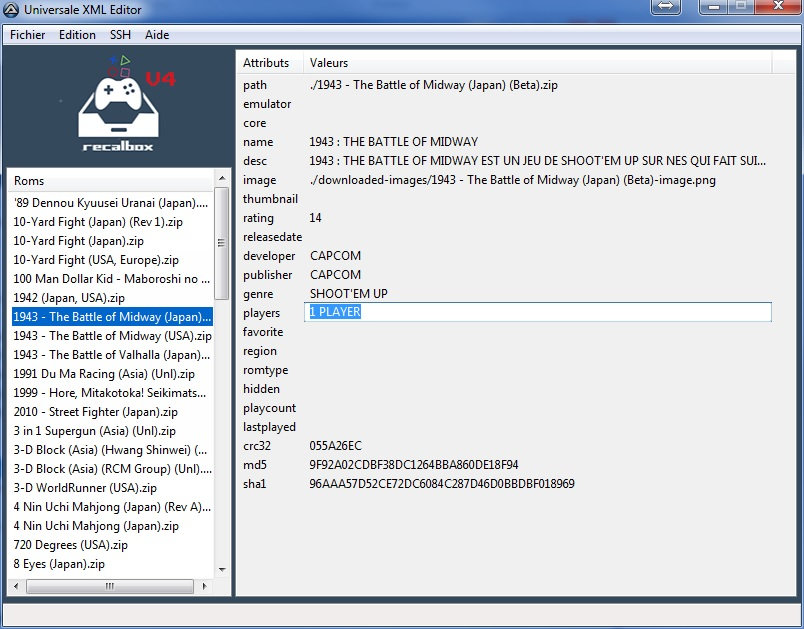The width and height of the screenshot is (804, 629).
Task: Click the core attribute label
Action: click(x=255, y=123)
